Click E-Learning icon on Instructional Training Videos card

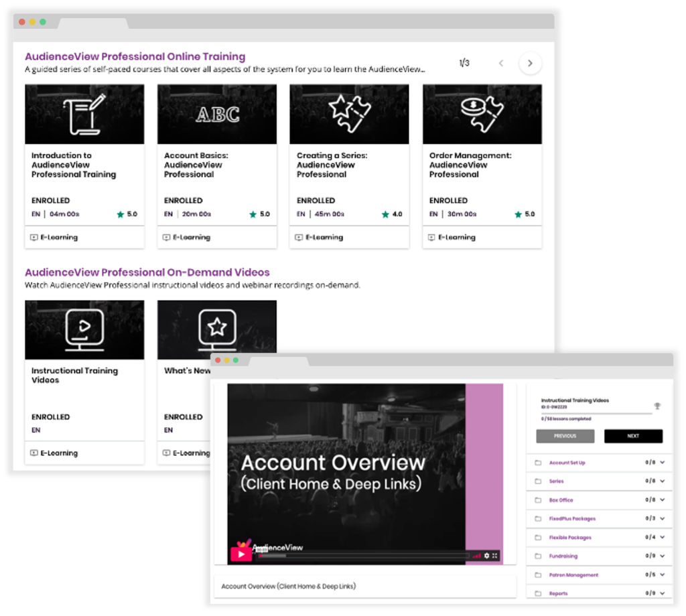33,453
